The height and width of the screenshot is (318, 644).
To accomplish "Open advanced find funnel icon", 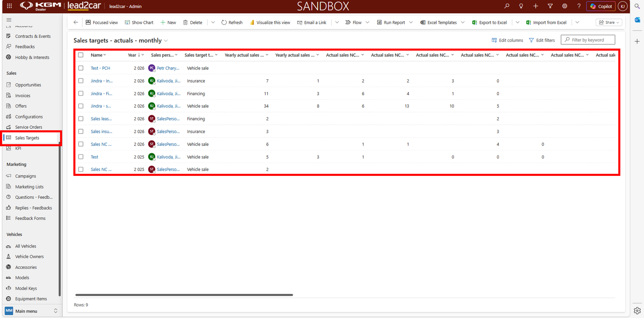I will click(550, 6).
